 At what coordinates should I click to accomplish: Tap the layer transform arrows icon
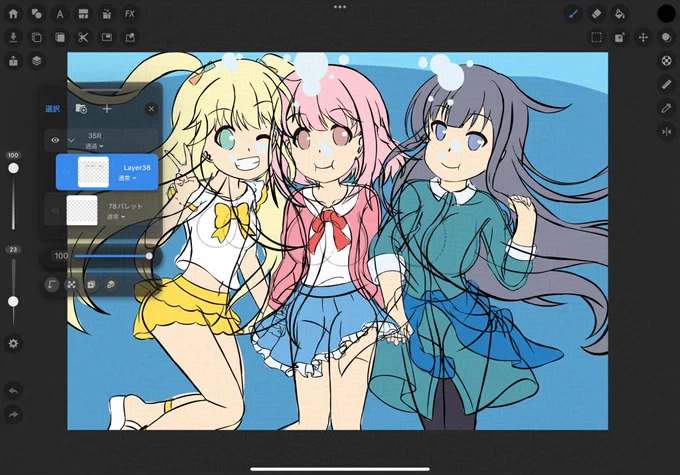72,285
